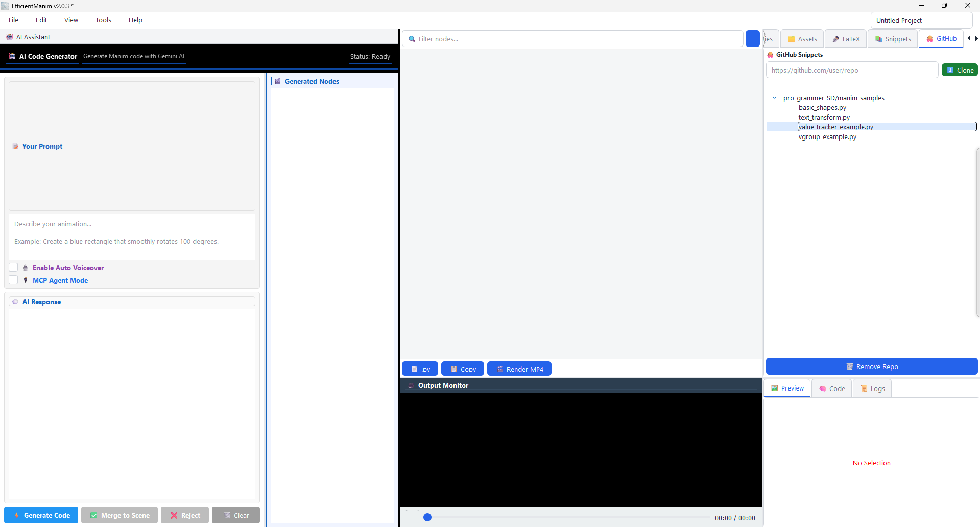Click the Describe your animation prompt box
The image size is (980, 527).
[x=132, y=236]
